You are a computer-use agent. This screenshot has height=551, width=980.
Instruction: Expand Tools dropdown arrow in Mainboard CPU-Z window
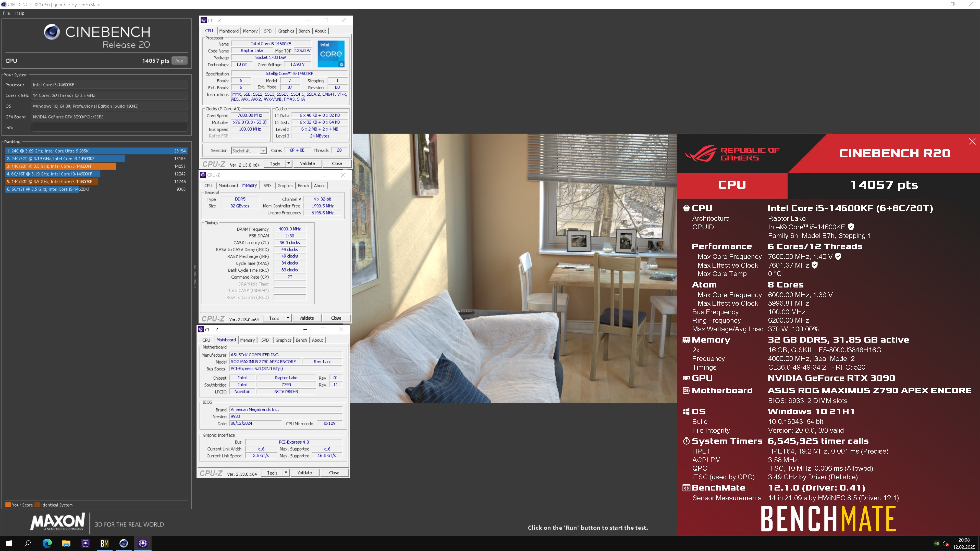286,473
